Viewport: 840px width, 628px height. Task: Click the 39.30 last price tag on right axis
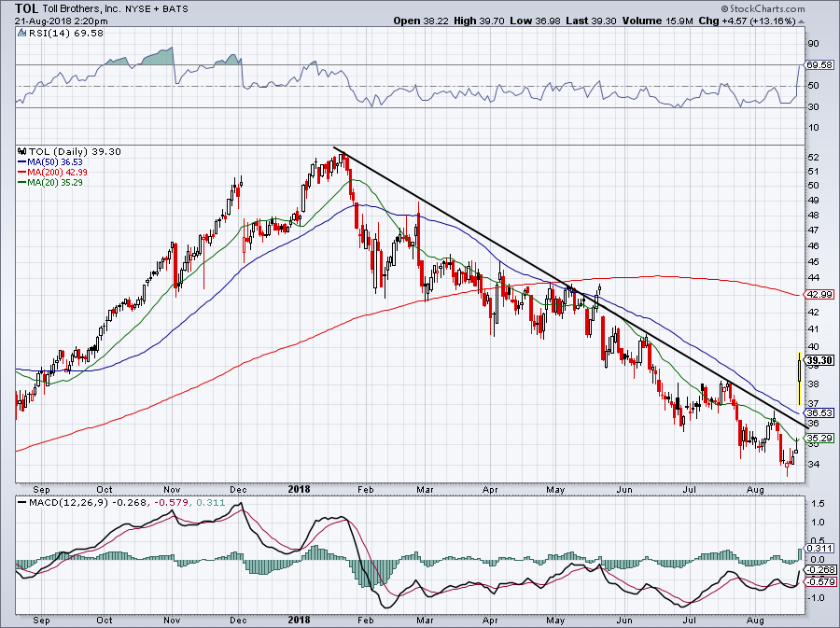820,360
